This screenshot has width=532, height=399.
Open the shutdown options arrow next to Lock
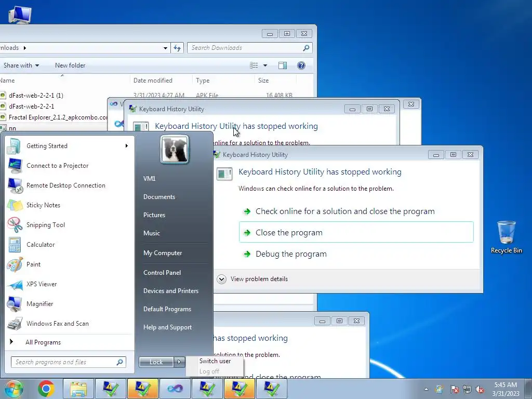pyautogui.click(x=179, y=362)
